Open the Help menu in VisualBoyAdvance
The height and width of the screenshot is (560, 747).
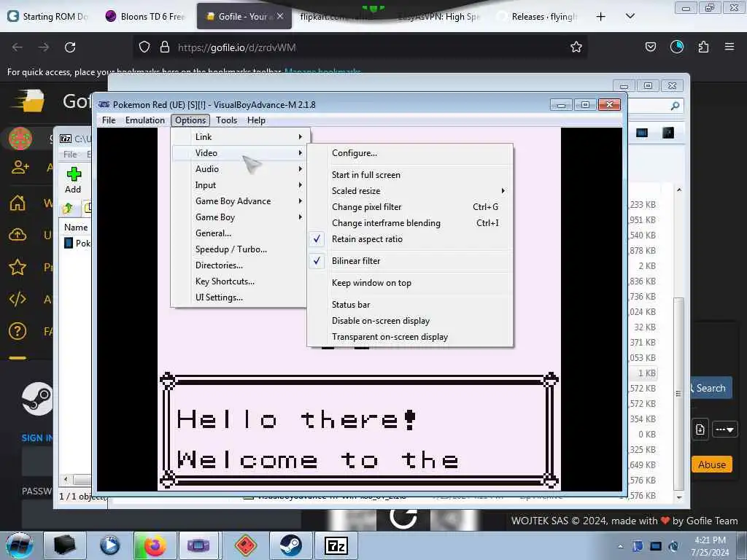256,120
